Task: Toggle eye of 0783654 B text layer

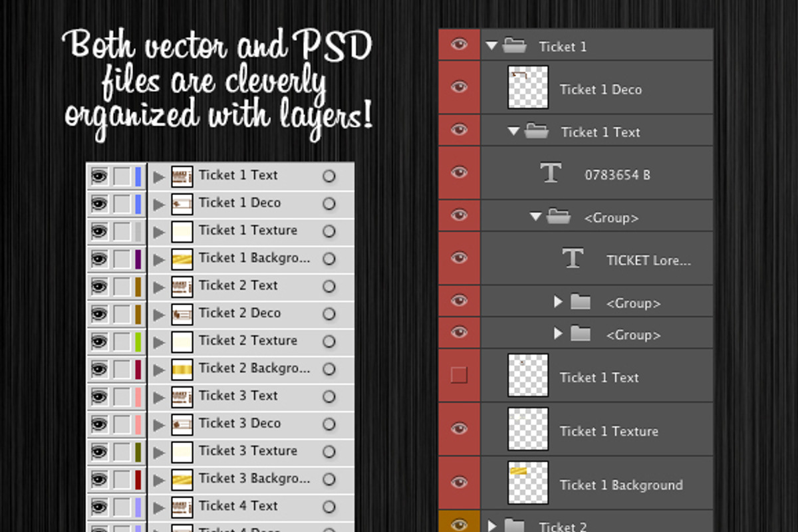Action: click(459, 173)
